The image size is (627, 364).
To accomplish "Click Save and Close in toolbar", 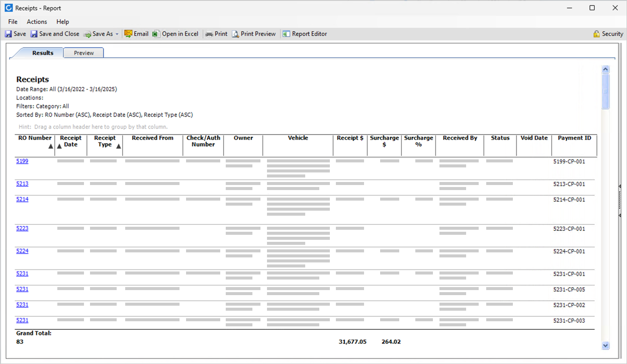I will 54,34.
